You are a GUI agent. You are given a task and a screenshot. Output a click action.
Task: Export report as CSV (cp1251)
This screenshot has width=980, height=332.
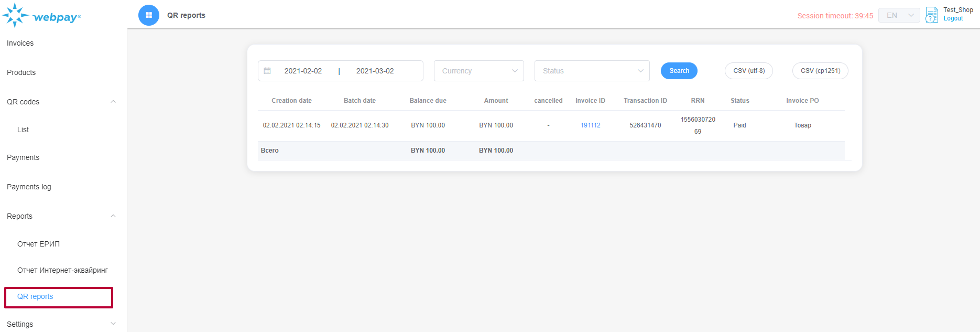point(820,71)
